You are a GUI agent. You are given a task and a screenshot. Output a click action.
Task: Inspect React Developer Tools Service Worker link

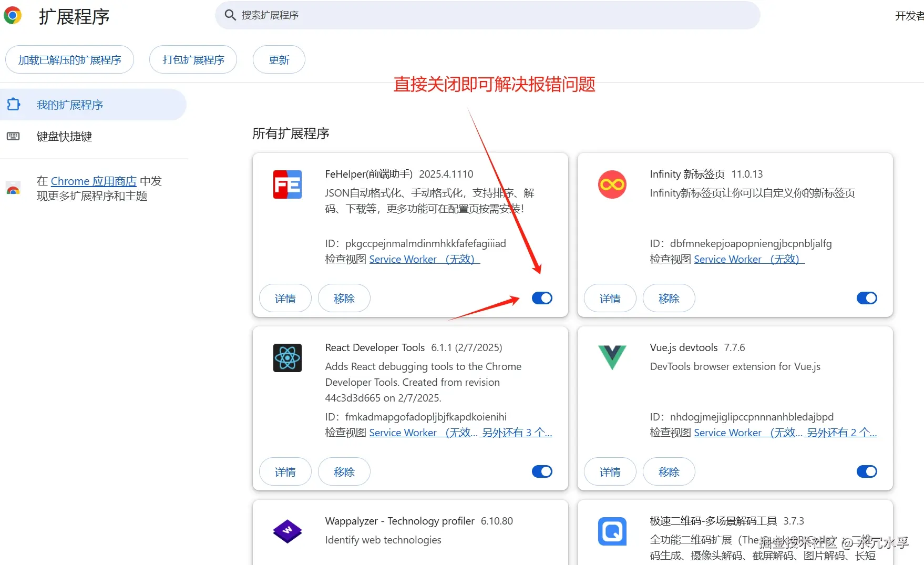click(x=424, y=433)
